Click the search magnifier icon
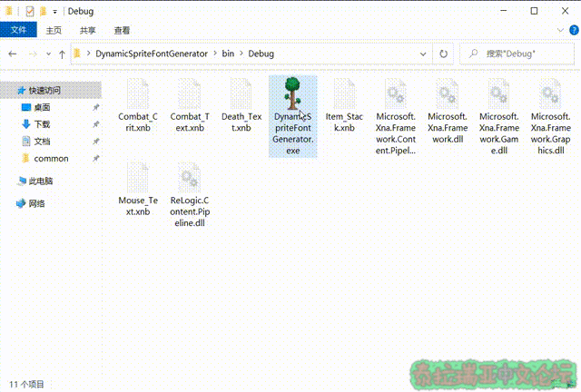581x392 pixels. pyautogui.click(x=473, y=54)
